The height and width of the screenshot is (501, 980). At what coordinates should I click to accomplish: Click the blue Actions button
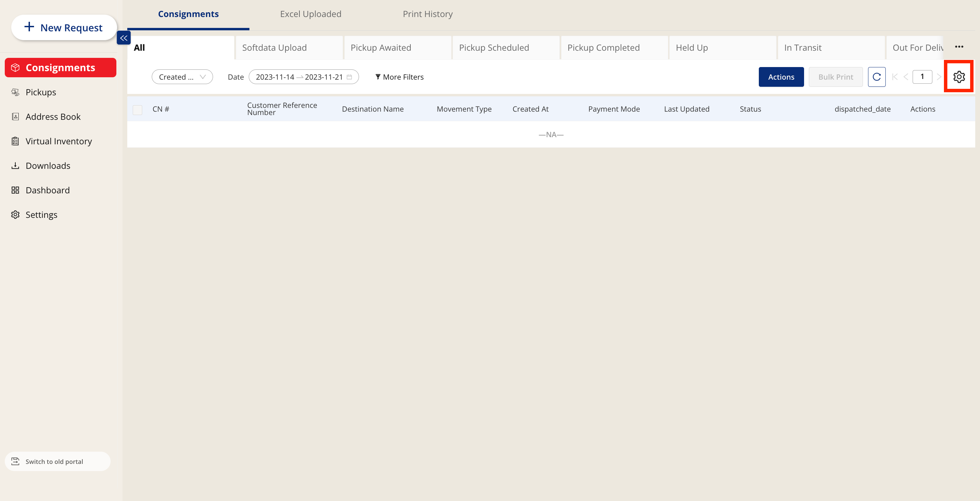point(781,77)
